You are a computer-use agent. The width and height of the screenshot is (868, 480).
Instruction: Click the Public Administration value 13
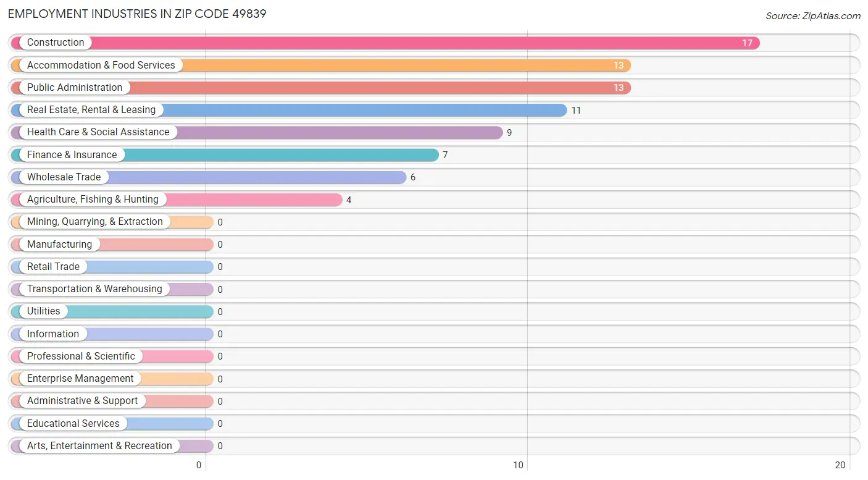coord(619,88)
